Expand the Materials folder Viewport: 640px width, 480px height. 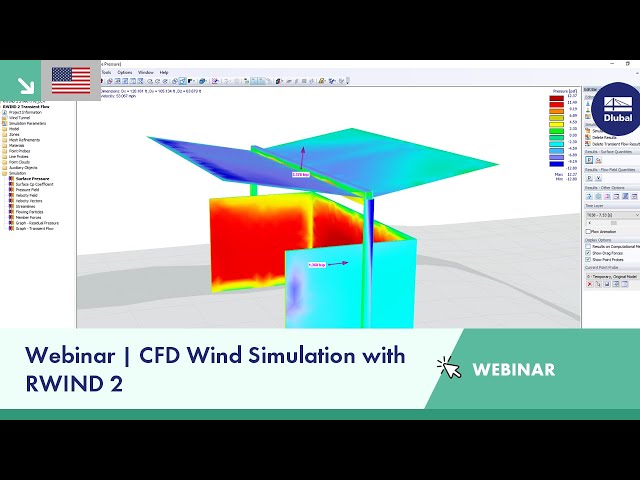point(4,145)
